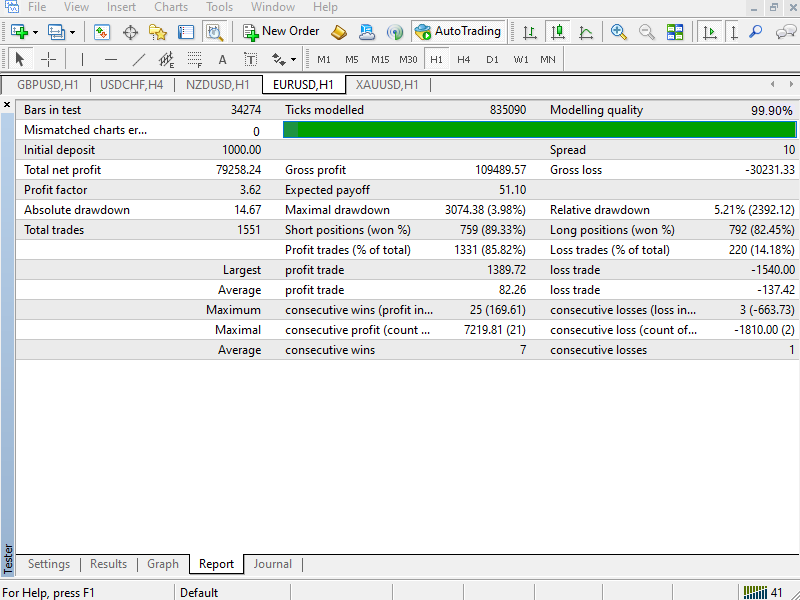Choose the Fibonacci retracement tool
Viewport: 800px width, 600px height.
tap(194, 60)
